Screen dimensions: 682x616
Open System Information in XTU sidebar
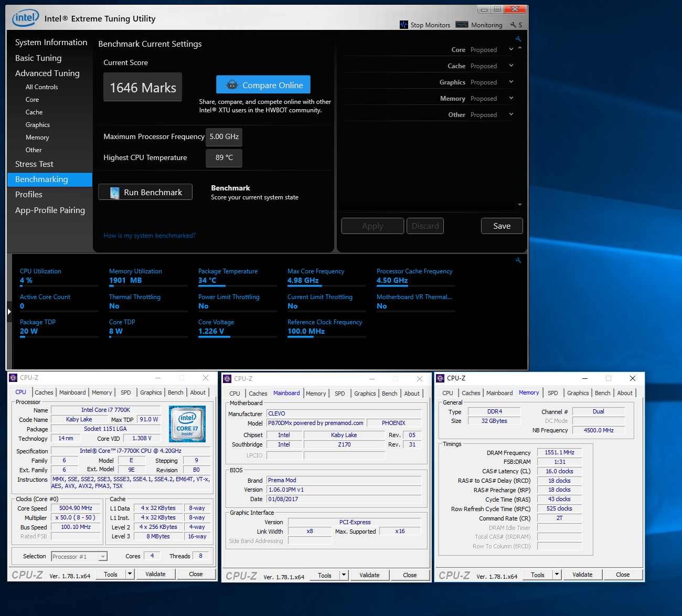51,43
